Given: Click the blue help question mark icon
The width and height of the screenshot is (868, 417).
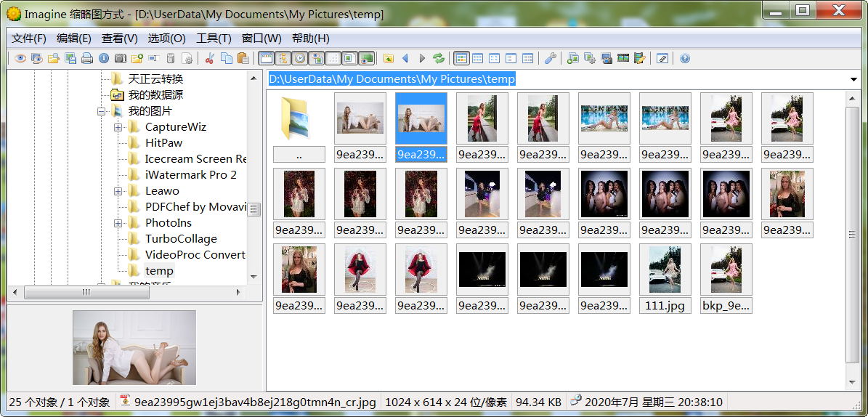Looking at the screenshot, I should (684, 59).
